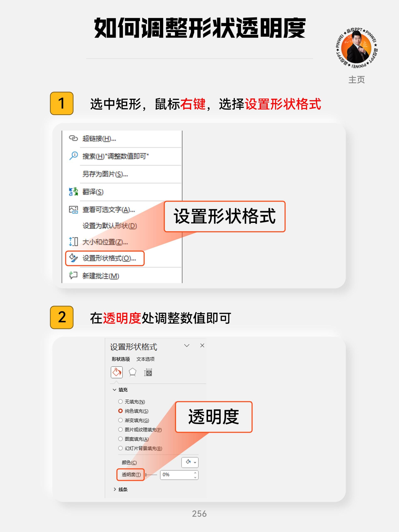399x532 pixels.
Task: Click the search magnifier icon
Action: click(x=73, y=156)
